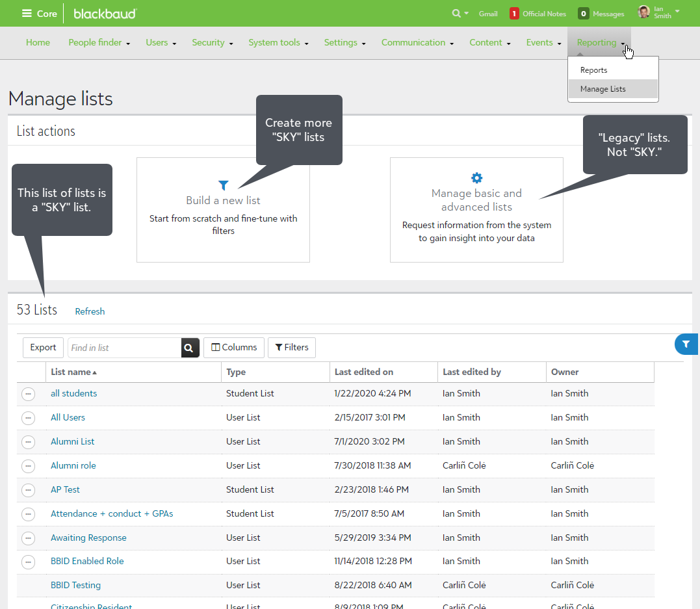This screenshot has height=609, width=700.
Task: Open the System tools menu
Action: pos(279,42)
